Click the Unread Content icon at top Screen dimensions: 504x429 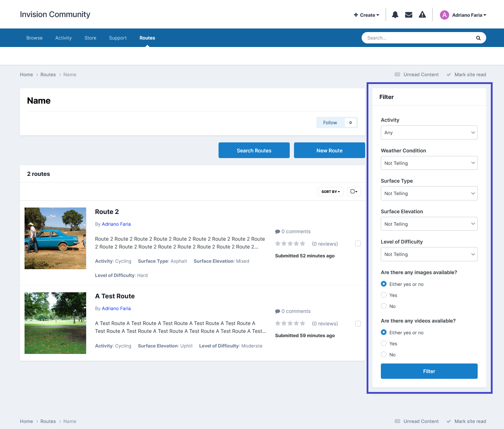pos(398,74)
